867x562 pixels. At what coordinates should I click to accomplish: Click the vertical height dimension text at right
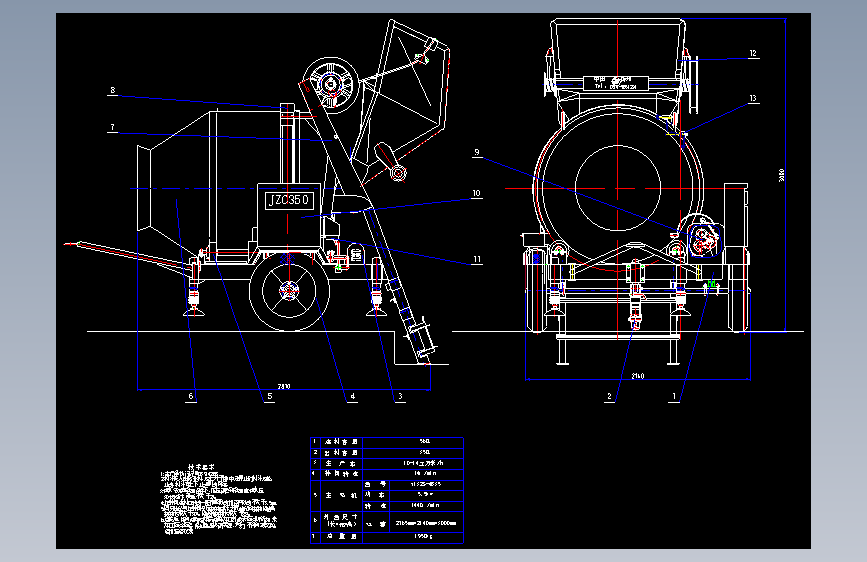(x=781, y=175)
